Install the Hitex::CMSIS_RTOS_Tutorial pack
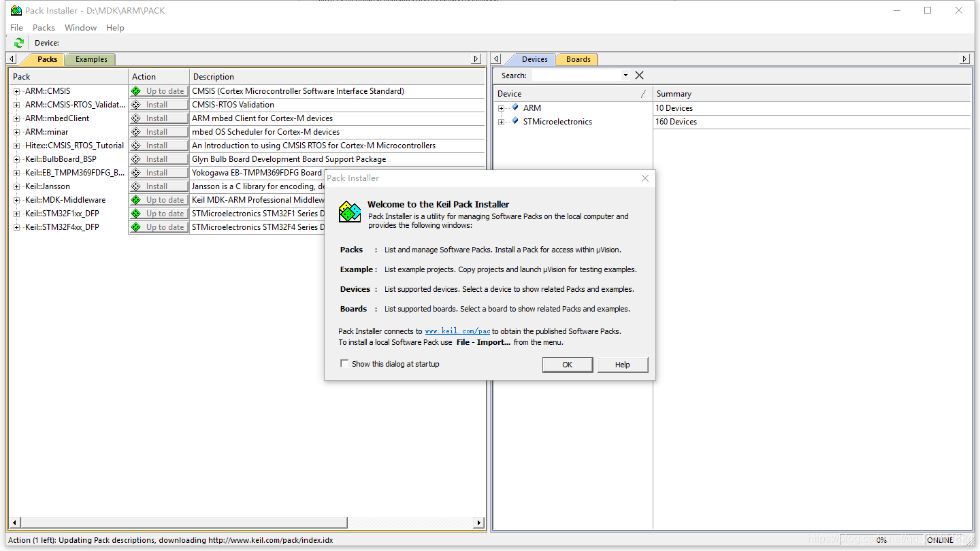Viewport: 980px width, 551px height. click(x=159, y=146)
